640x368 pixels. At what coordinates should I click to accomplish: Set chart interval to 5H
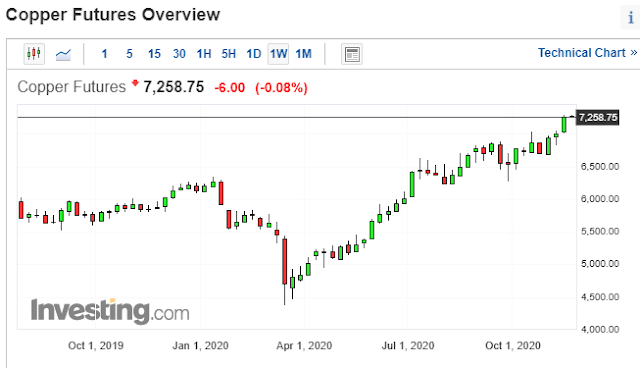coord(229,54)
